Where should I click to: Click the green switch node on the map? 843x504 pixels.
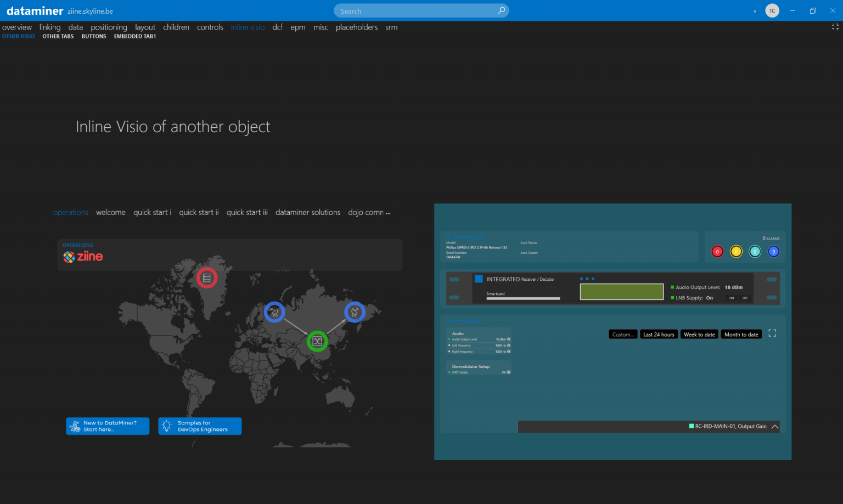point(317,341)
